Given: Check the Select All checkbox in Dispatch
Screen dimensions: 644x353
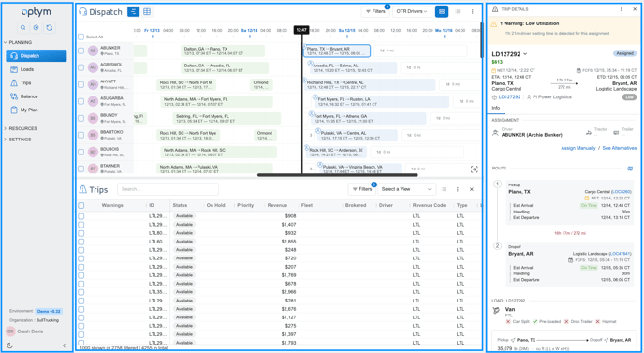Looking at the screenshot, I should coord(81,37).
